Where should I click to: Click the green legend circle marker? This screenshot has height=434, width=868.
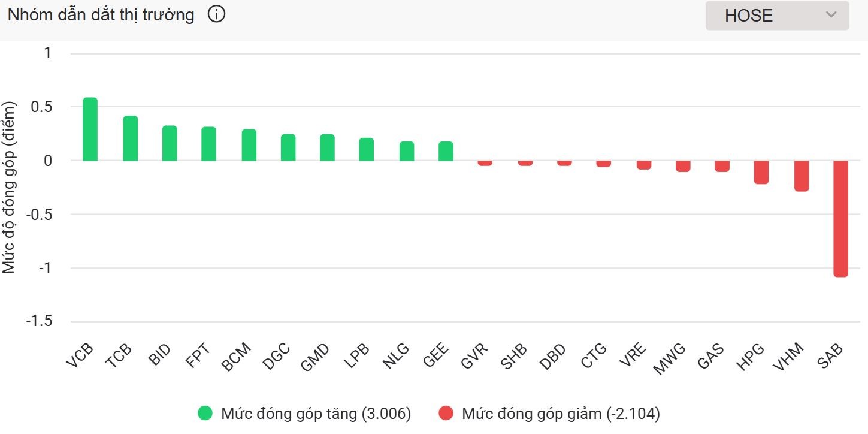tap(205, 414)
